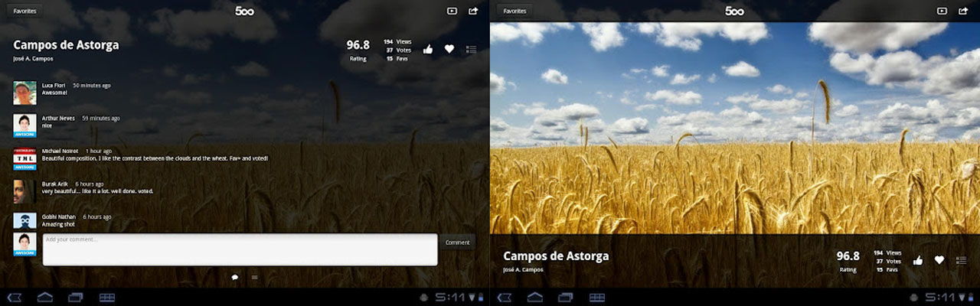The height and width of the screenshot is (306, 980).
Task: Open Burak Arik's avatar thumbnail
Action: 24,191
